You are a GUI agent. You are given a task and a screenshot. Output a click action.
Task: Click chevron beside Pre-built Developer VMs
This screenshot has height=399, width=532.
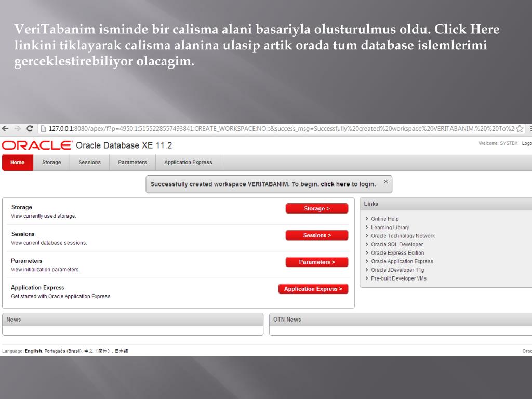tap(367, 278)
